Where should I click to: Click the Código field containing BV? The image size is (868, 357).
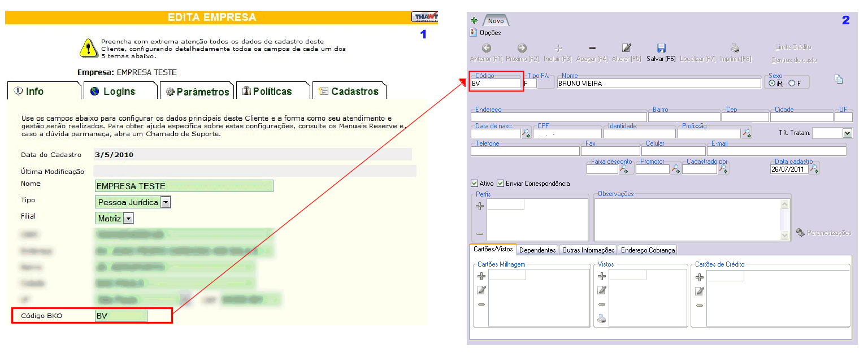point(495,84)
